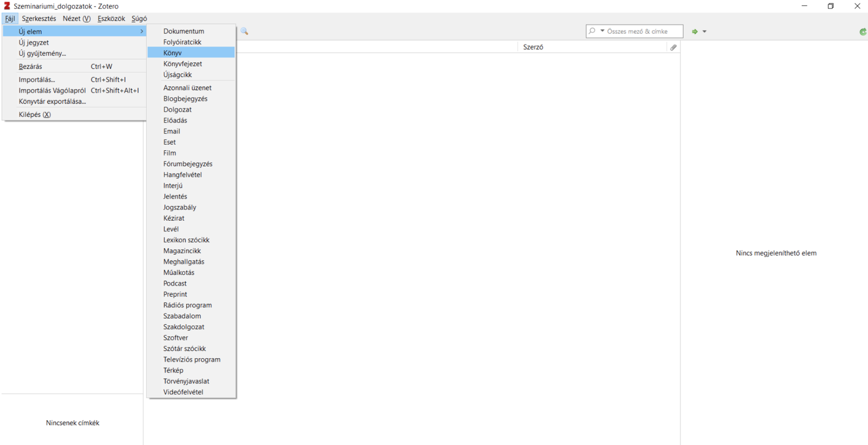Screen dimensions: 868x445
Task: Choose Preprint item type
Action: pos(191,293)
